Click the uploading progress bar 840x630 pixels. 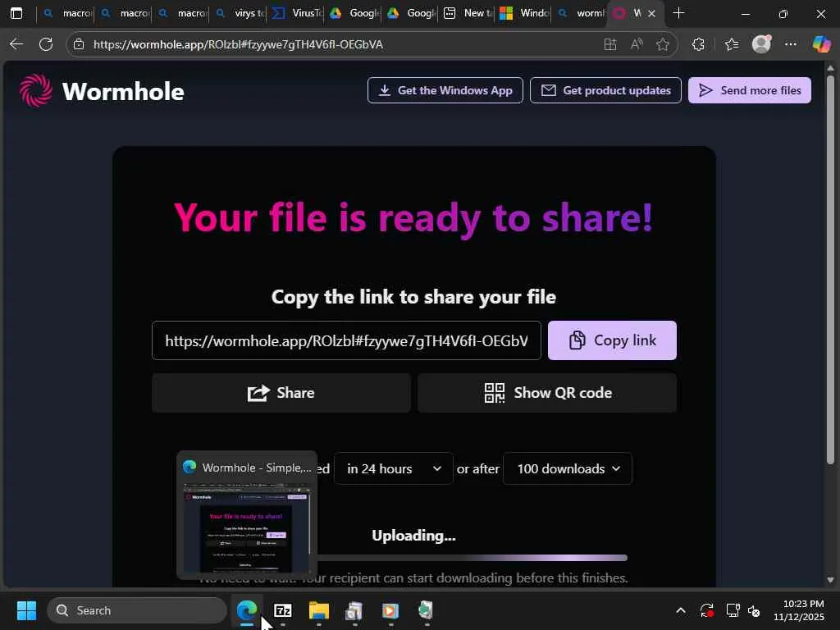[472, 558]
